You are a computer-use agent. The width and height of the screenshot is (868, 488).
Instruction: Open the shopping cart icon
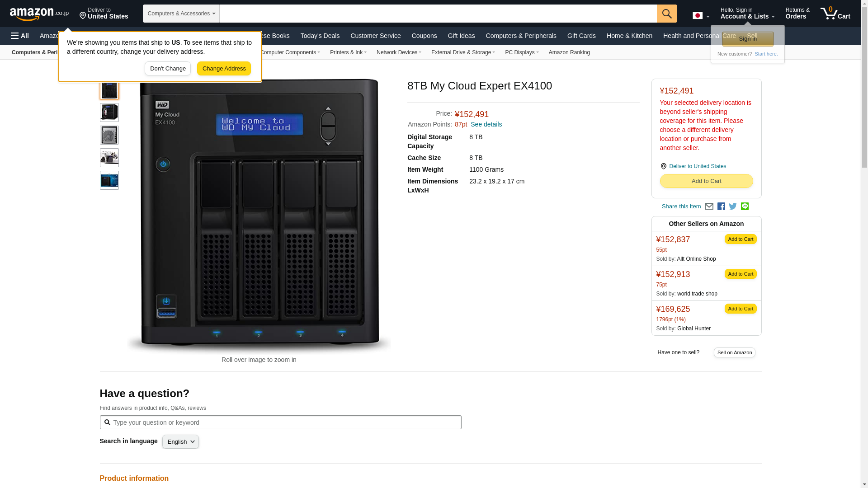[835, 14]
